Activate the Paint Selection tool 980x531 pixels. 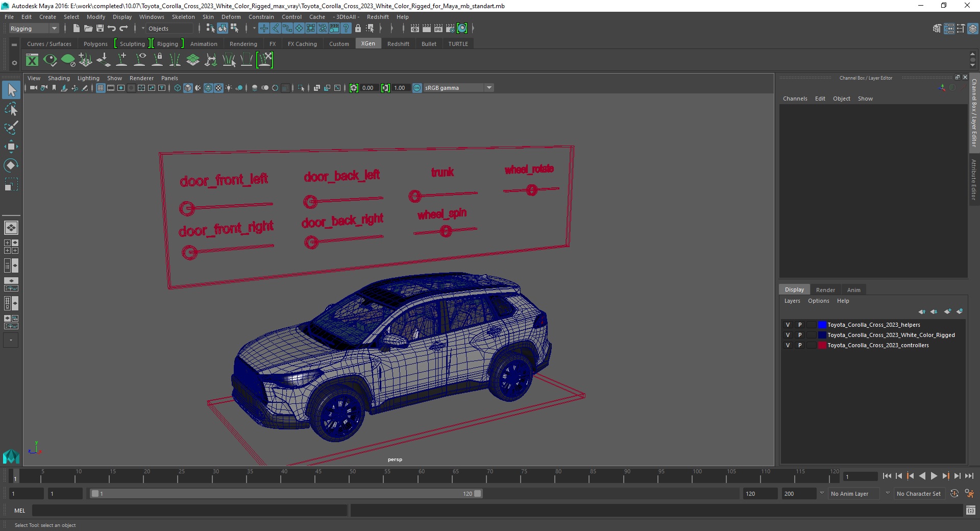pos(11,128)
